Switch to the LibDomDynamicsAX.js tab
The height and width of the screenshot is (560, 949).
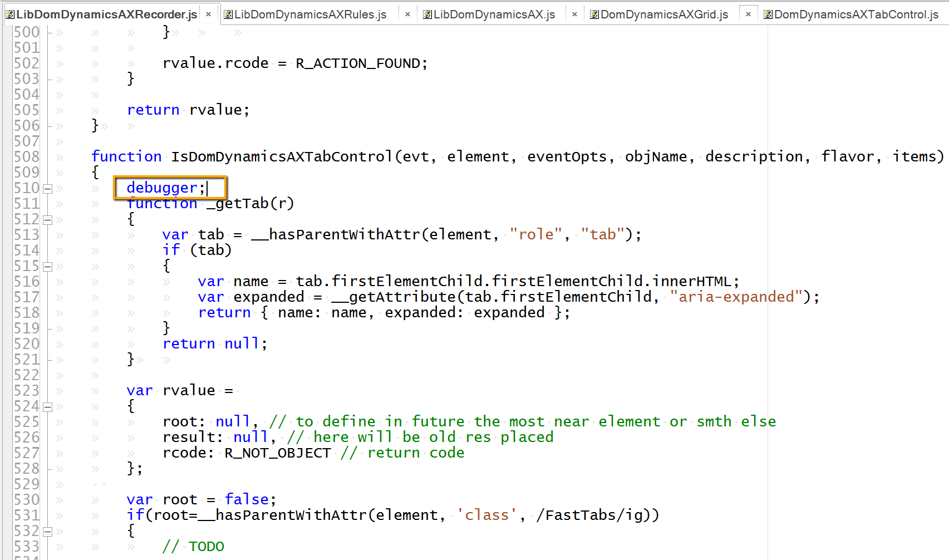click(x=494, y=14)
